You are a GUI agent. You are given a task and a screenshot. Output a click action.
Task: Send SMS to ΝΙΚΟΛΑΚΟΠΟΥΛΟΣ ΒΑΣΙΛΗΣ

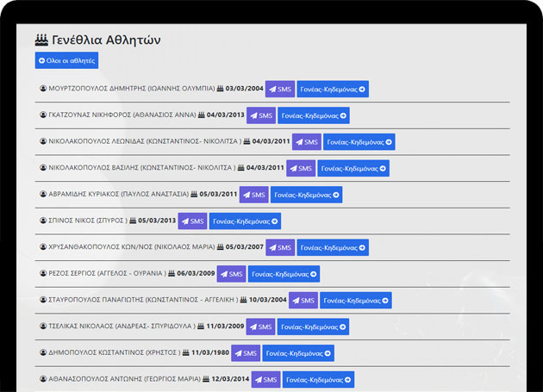[x=301, y=168]
